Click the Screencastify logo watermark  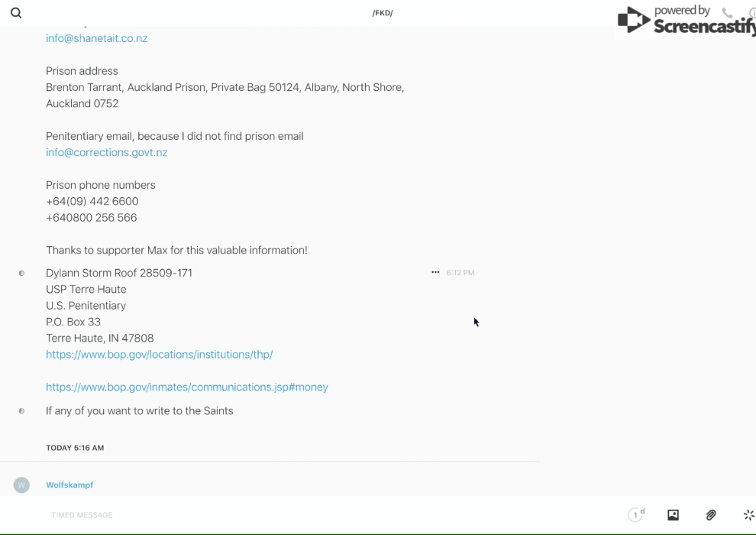[684, 21]
